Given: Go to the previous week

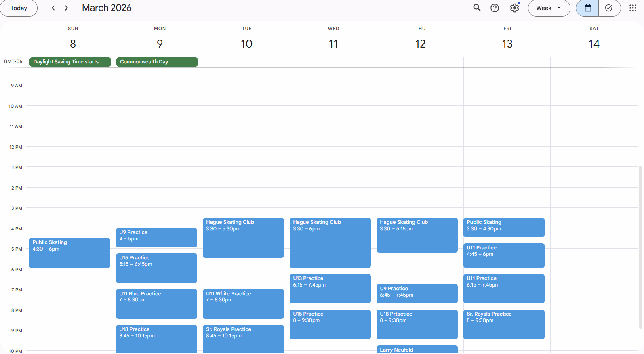Looking at the screenshot, I should [53, 8].
